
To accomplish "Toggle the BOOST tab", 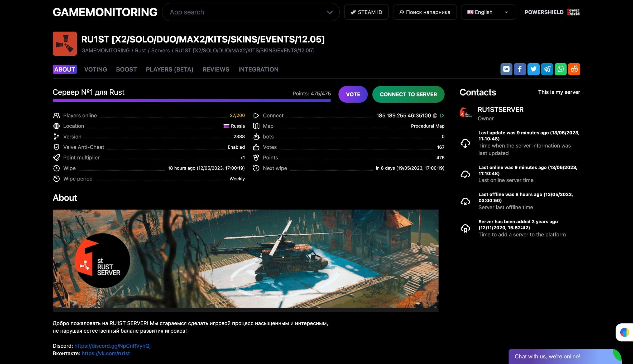I will pyautogui.click(x=127, y=69).
